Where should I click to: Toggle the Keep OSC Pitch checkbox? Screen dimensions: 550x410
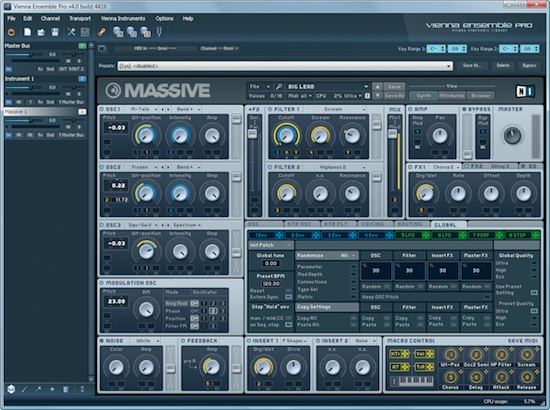pyautogui.click(x=487, y=297)
